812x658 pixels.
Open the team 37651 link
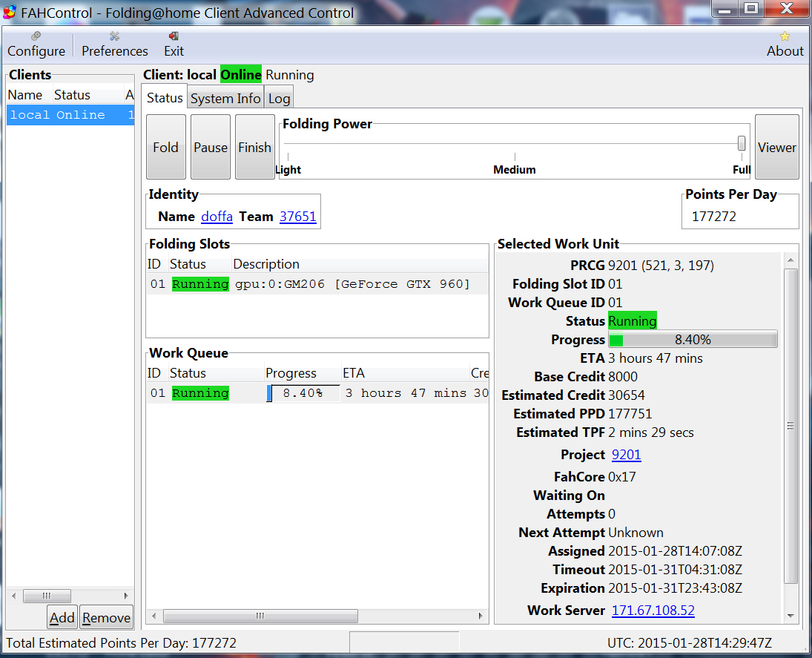coord(298,216)
